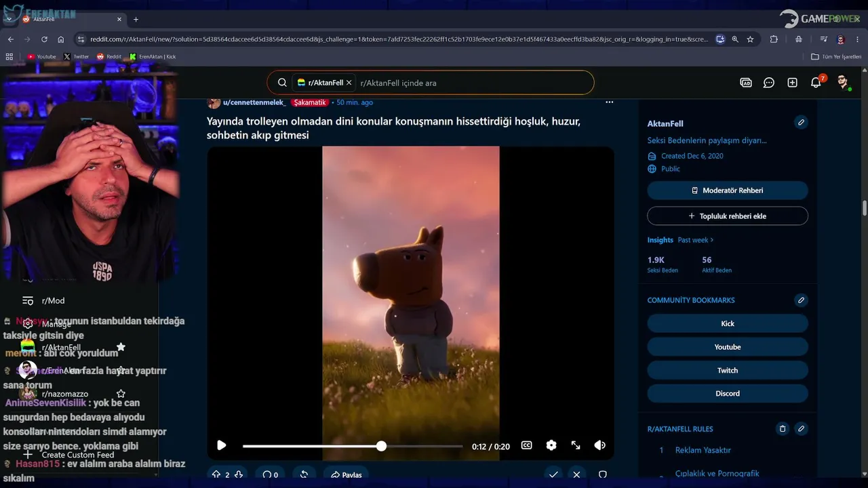This screenshot has height=488, width=868.
Task: Remove the post with the X icon
Action: (x=576, y=474)
